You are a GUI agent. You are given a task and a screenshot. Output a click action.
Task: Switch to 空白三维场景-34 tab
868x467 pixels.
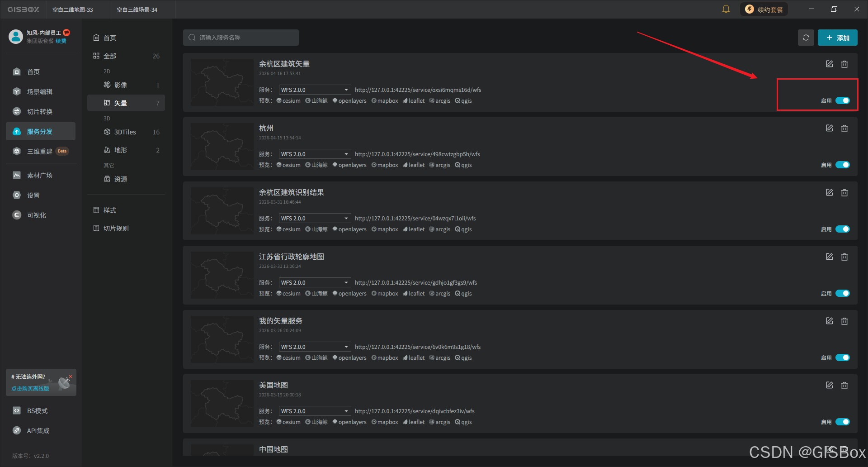pyautogui.click(x=137, y=10)
